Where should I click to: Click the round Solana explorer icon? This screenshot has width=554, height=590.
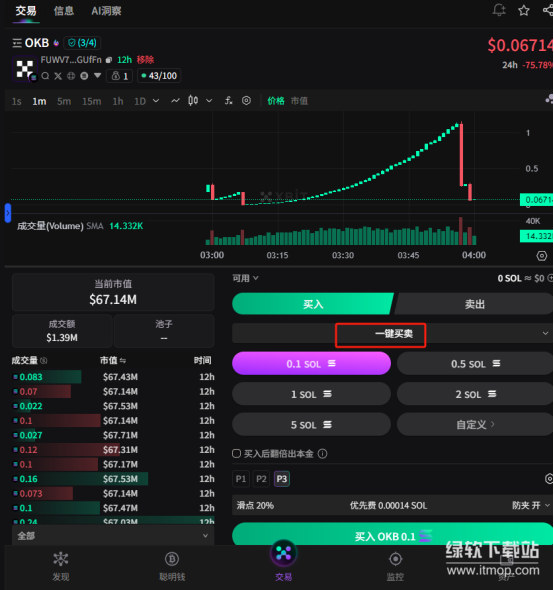(84, 76)
